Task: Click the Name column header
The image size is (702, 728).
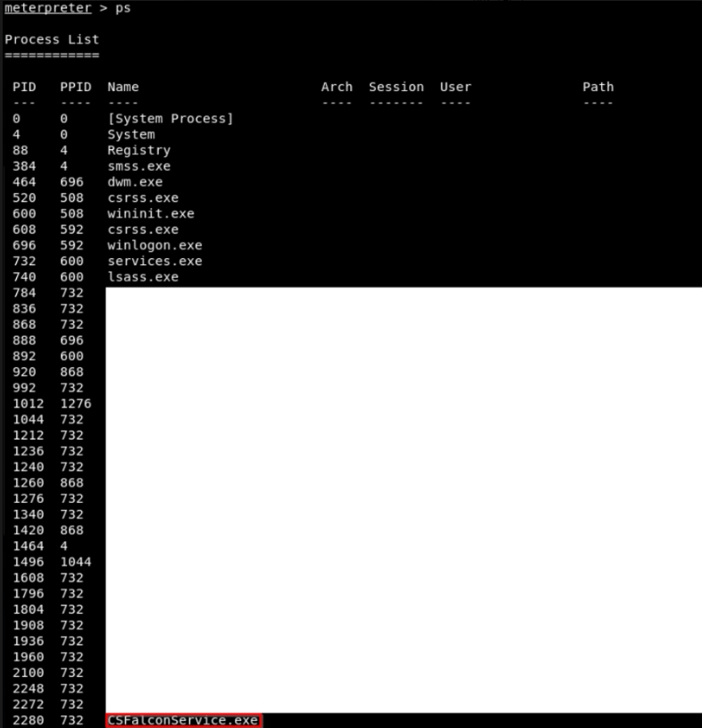Action: pyautogui.click(x=123, y=87)
